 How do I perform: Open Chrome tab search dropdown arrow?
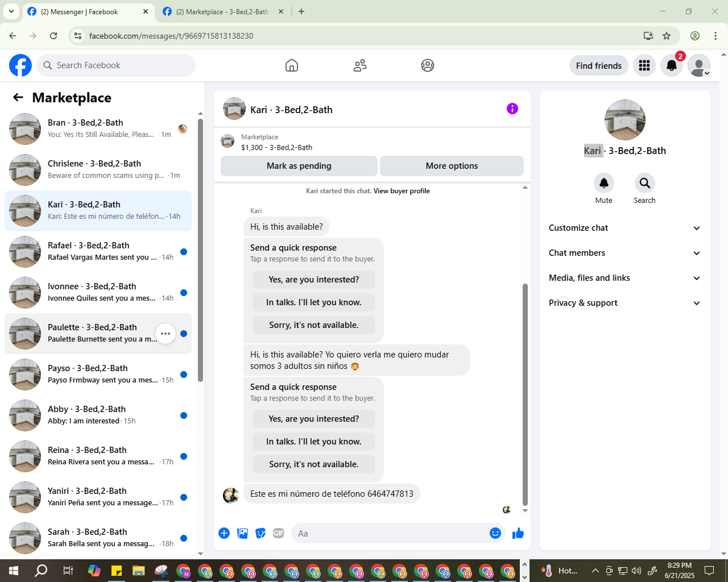(11, 11)
